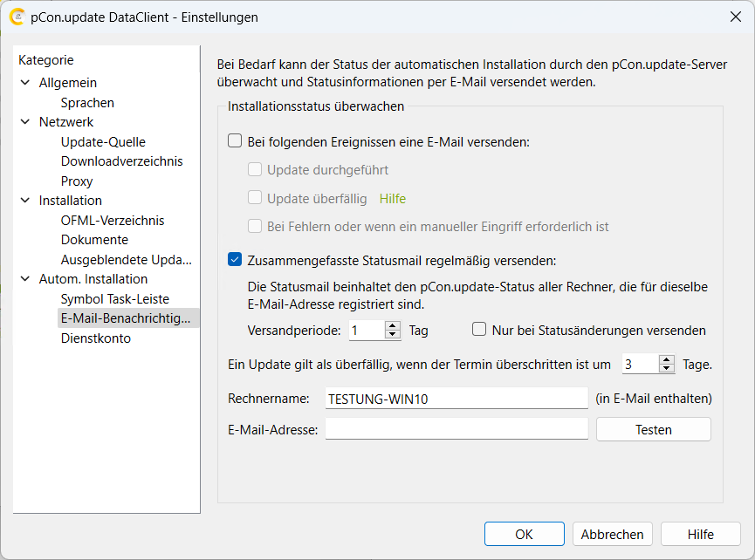The image size is (755, 560).
Task: Toggle 'Update überfällig' checkbox
Action: pos(255,198)
